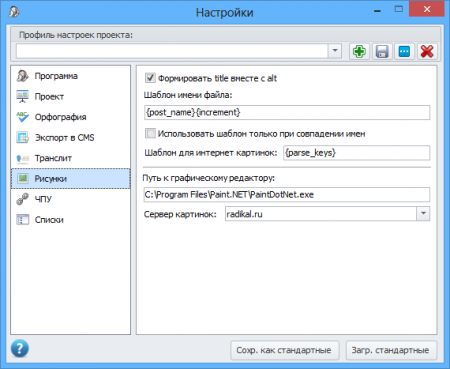This screenshot has height=369, width=450.
Task: Click the Загр. стандартные button
Action: pos(391,350)
